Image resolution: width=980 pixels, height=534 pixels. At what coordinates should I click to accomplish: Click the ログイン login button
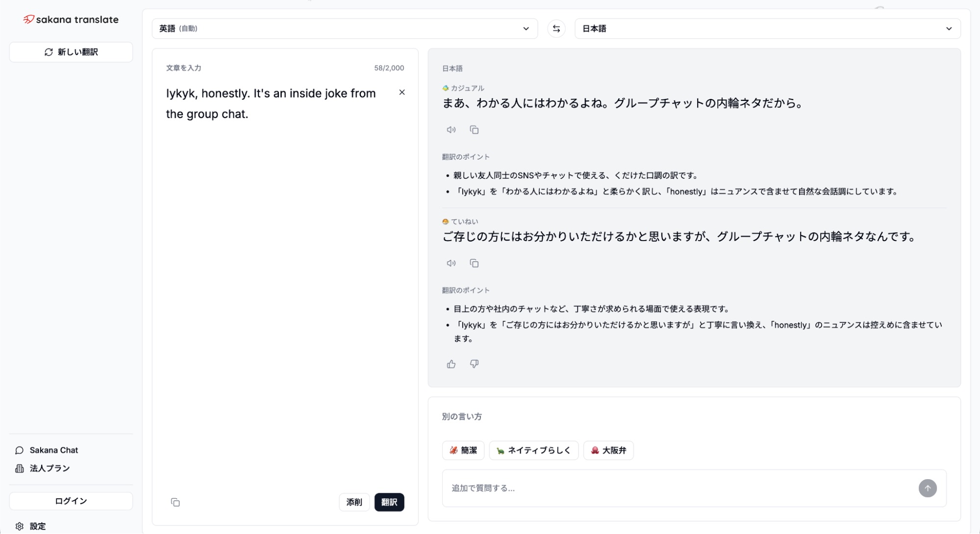pyautogui.click(x=71, y=501)
